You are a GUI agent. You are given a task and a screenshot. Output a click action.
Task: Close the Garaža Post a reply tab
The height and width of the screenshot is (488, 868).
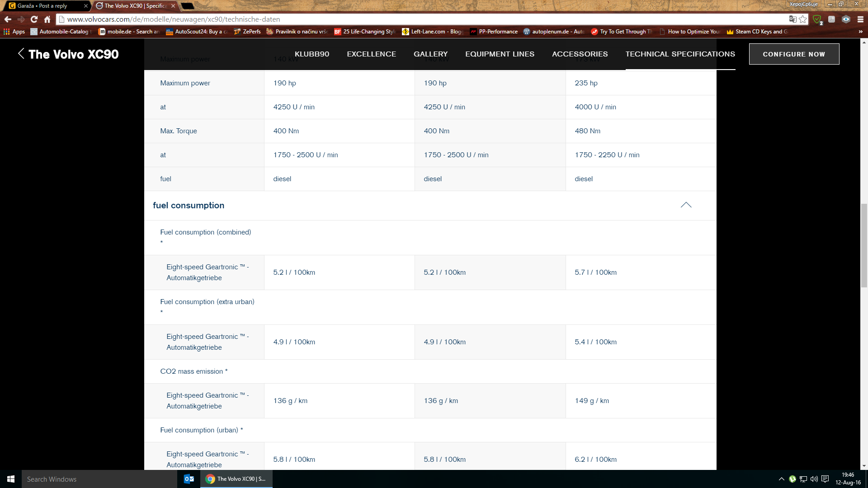tap(86, 6)
